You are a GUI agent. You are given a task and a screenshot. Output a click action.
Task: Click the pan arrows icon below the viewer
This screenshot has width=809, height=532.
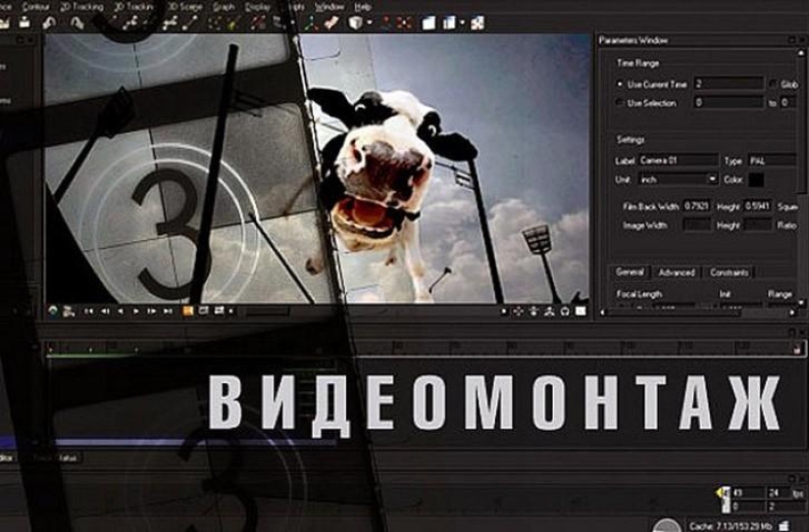518,312
